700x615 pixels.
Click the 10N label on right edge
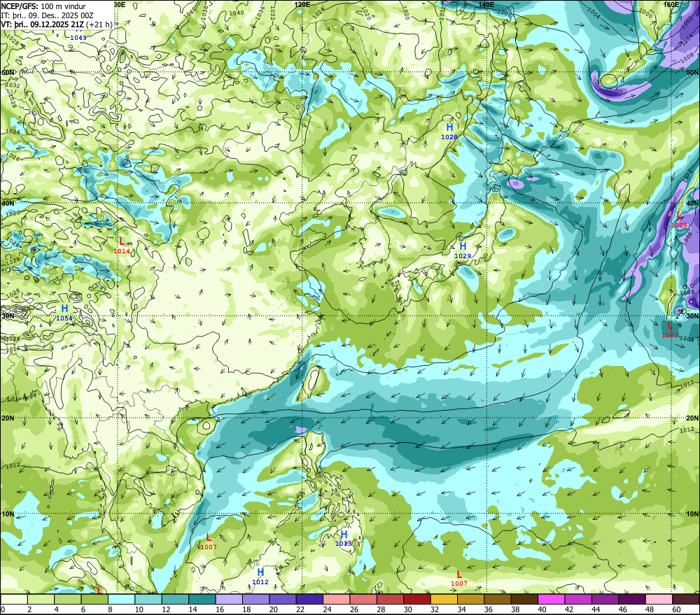point(692,514)
